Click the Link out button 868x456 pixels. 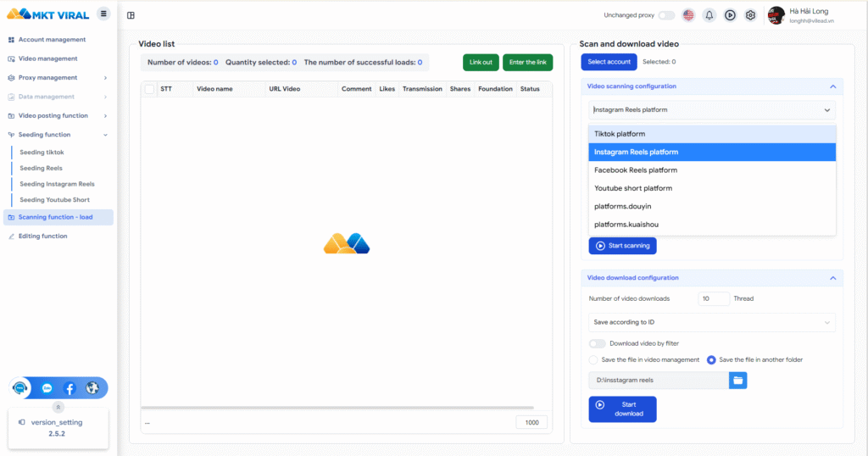click(481, 63)
